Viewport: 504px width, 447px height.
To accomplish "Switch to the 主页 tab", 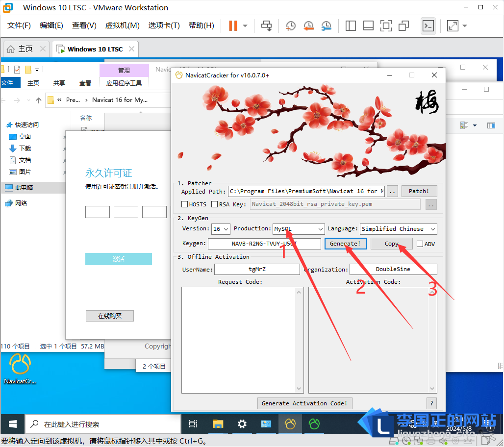I will 25,49.
